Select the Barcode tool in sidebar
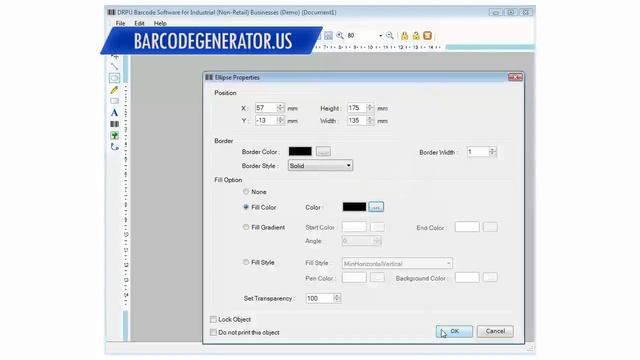 [114, 124]
